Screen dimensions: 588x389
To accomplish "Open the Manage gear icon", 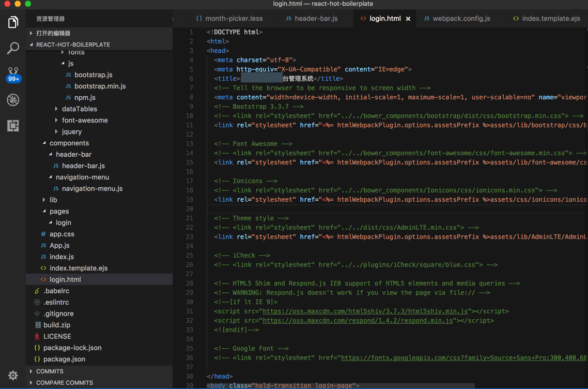I will click(13, 375).
